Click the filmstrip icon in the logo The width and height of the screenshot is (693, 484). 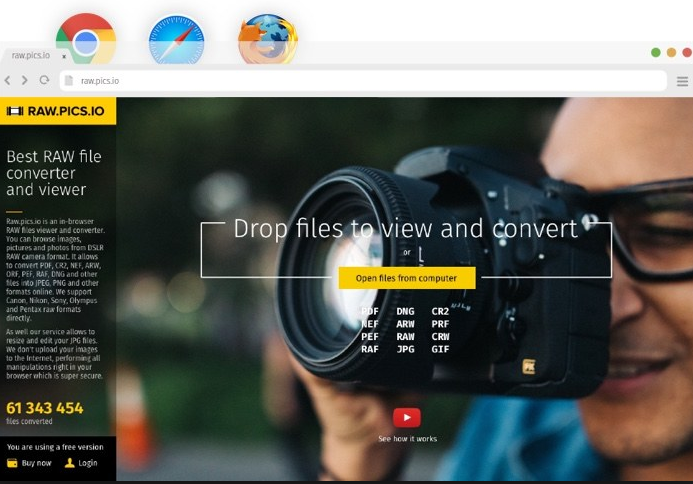[15, 111]
